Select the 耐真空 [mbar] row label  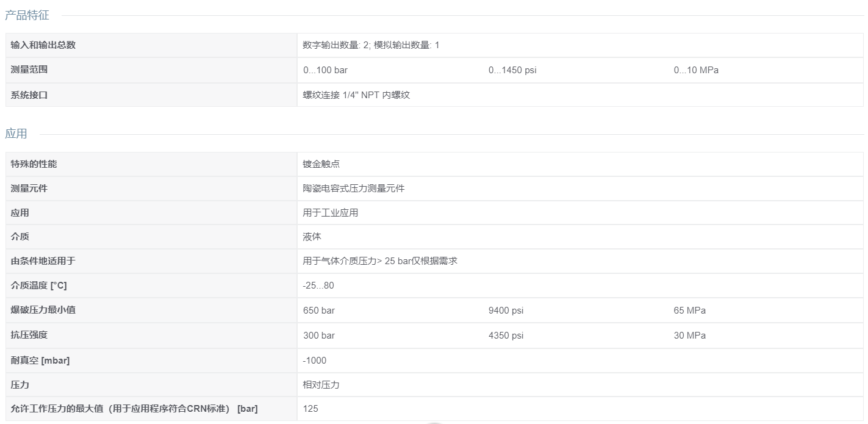tap(40, 360)
